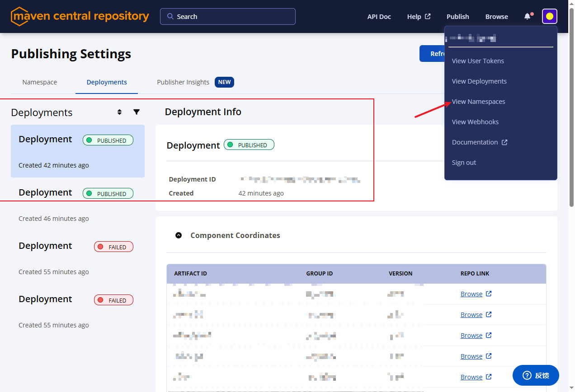
Task: Click the third Browse repo link
Action: [x=471, y=335]
